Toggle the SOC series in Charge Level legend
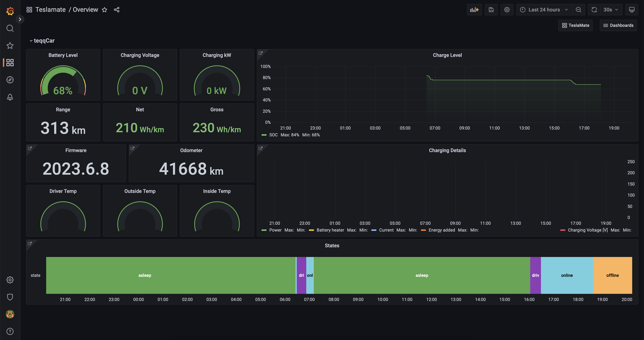The height and width of the screenshot is (340, 644). [273, 135]
